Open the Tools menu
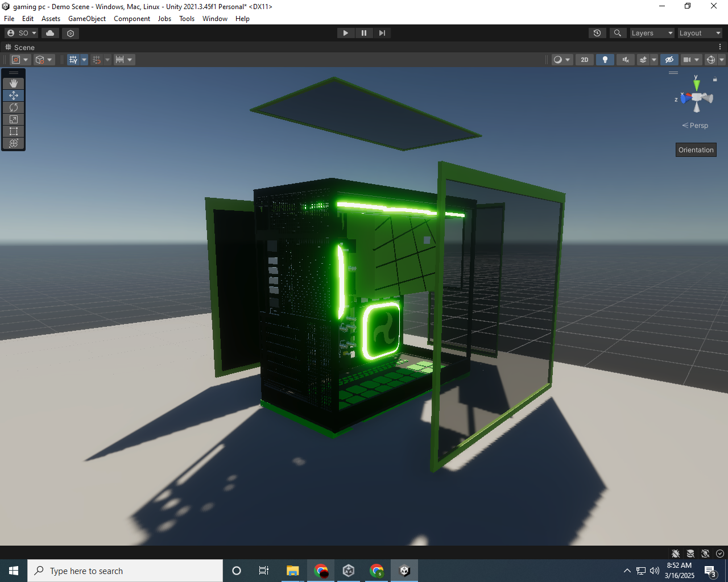This screenshot has height=582, width=728. (187, 19)
